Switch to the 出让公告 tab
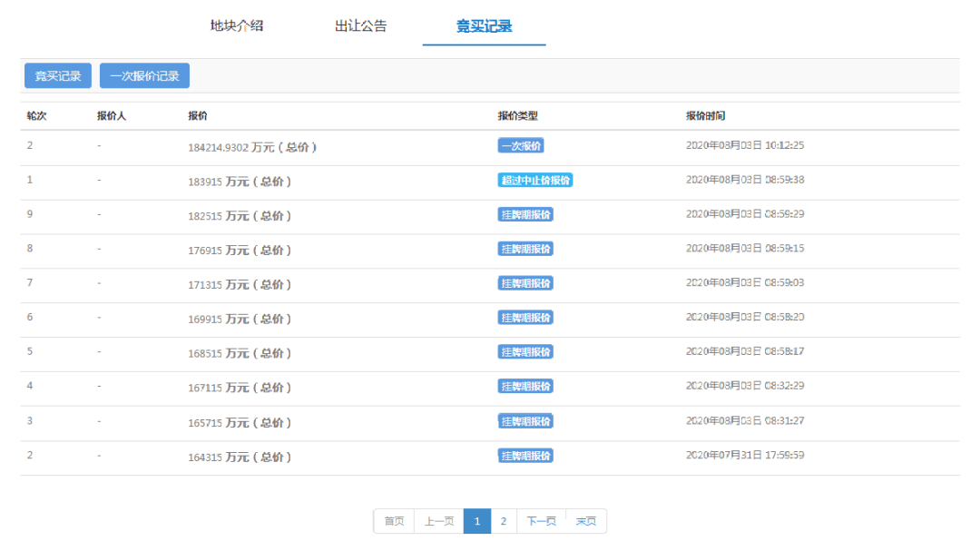980x551 pixels. tap(360, 25)
